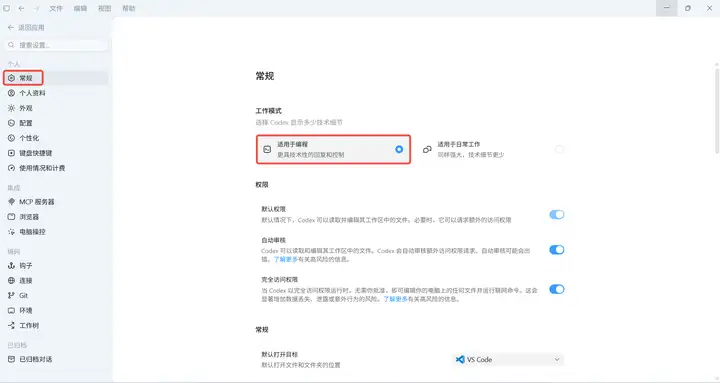720x383 pixels.
Task: Open 个性化 personalization settings
Action: (x=56, y=138)
